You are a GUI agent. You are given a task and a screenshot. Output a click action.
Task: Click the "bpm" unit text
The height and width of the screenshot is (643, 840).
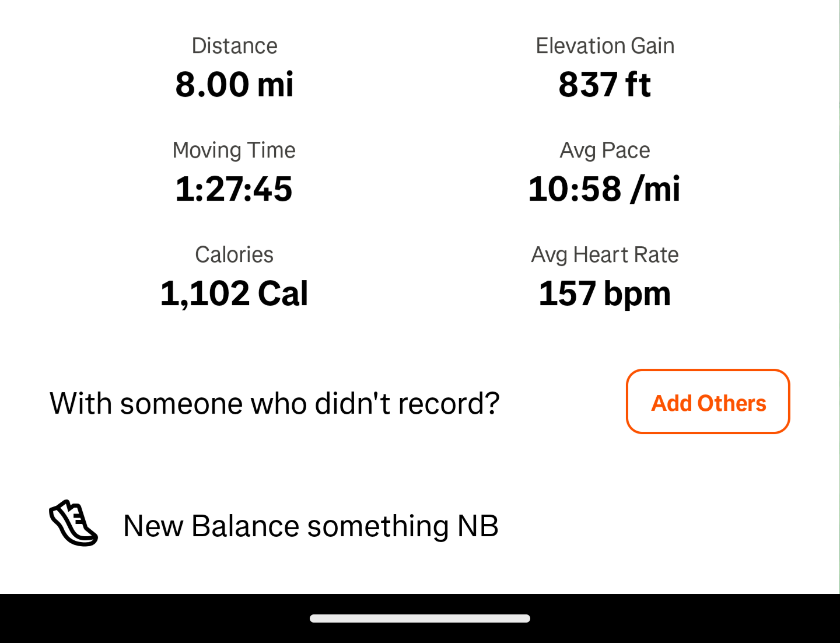637,294
